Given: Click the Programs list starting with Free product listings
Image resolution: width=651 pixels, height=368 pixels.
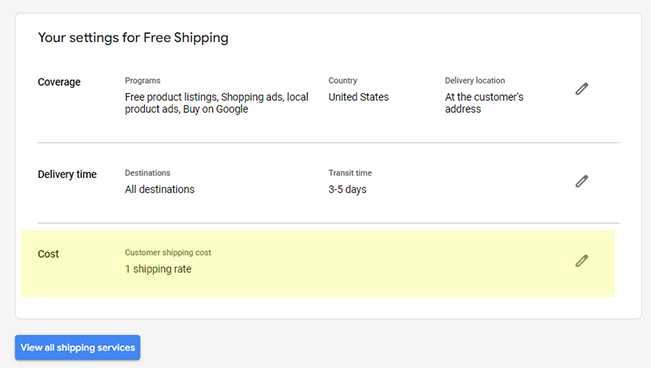Looking at the screenshot, I should pyautogui.click(x=217, y=103).
